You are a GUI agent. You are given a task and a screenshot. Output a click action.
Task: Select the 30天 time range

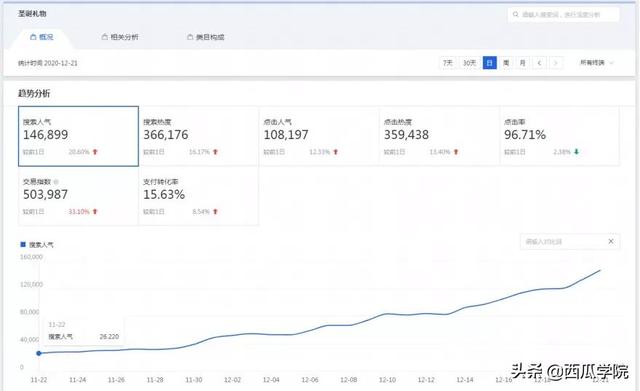tap(469, 63)
